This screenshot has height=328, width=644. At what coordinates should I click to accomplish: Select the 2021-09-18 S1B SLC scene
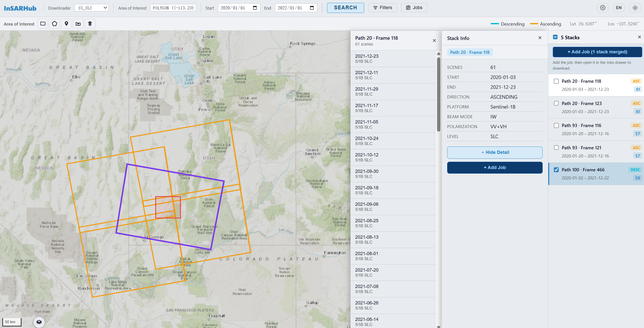tap(393, 190)
